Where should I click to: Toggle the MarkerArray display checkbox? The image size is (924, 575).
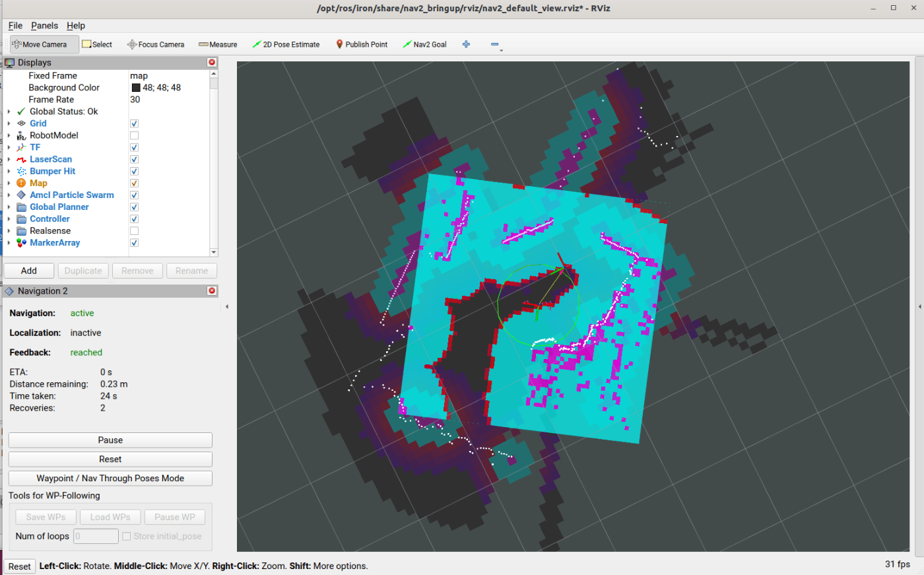[x=134, y=242]
